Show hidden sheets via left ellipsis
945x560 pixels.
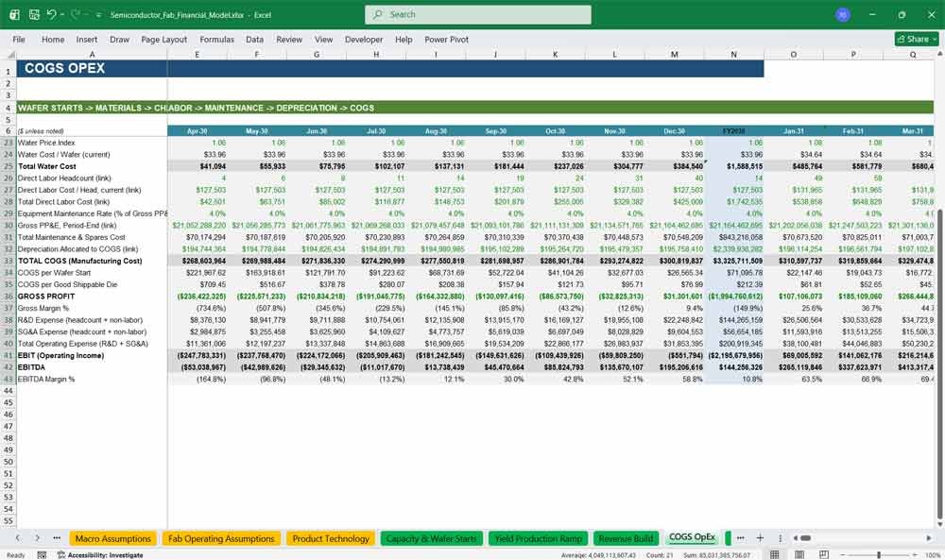pyautogui.click(x=57, y=537)
